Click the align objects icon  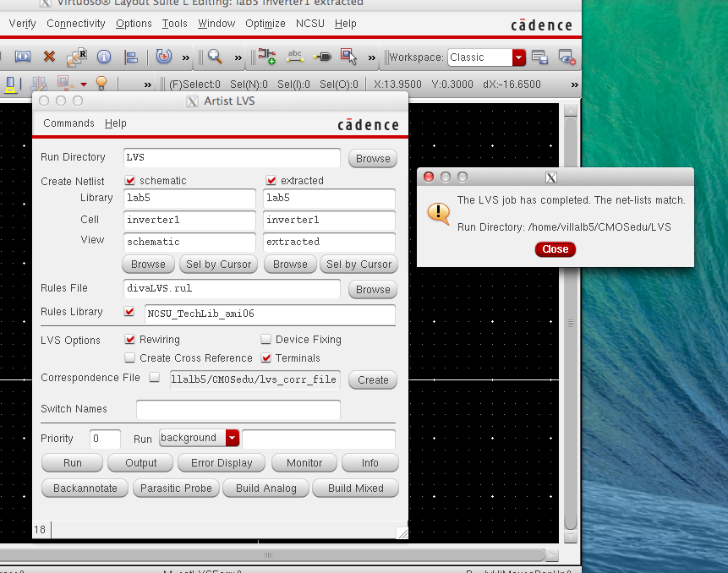131,57
